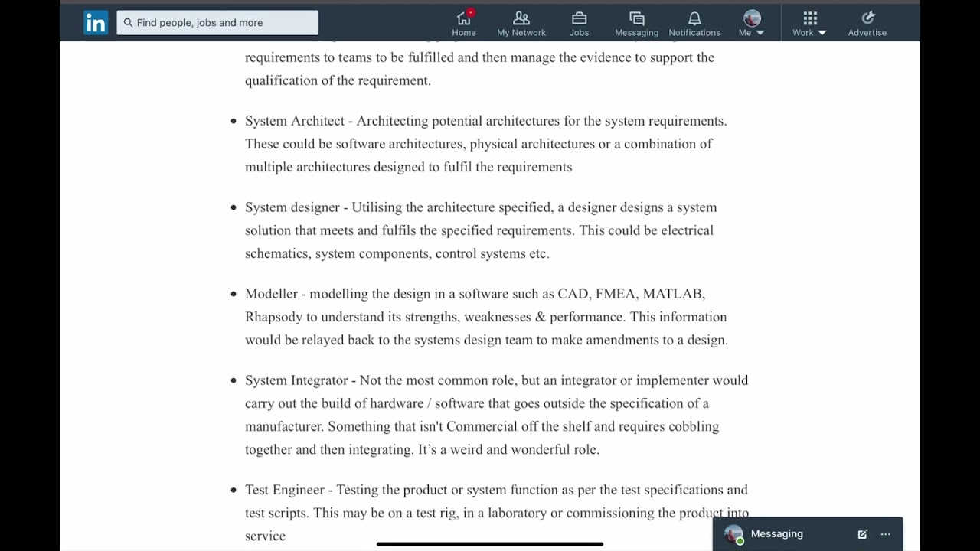Click the avatar in the Messaging panel
The height and width of the screenshot is (551, 980).
pos(733,534)
